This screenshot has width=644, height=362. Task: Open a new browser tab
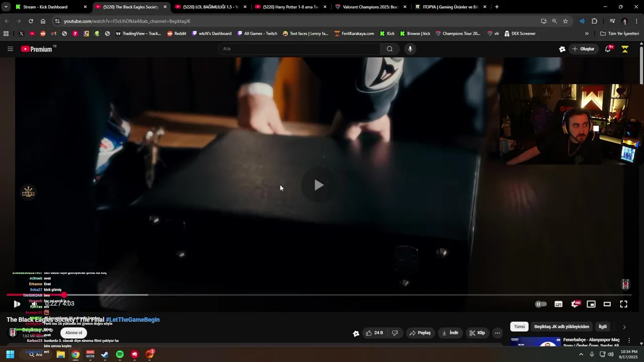[497, 7]
